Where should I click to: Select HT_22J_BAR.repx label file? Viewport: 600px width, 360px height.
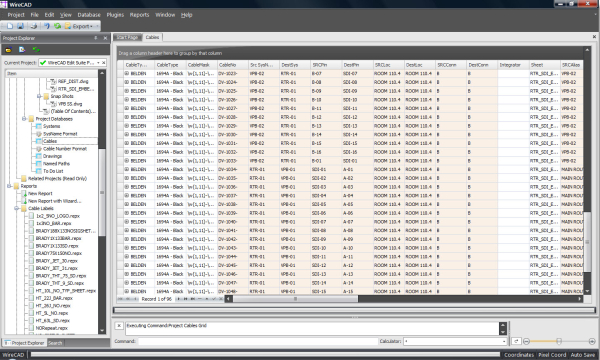tap(54, 298)
